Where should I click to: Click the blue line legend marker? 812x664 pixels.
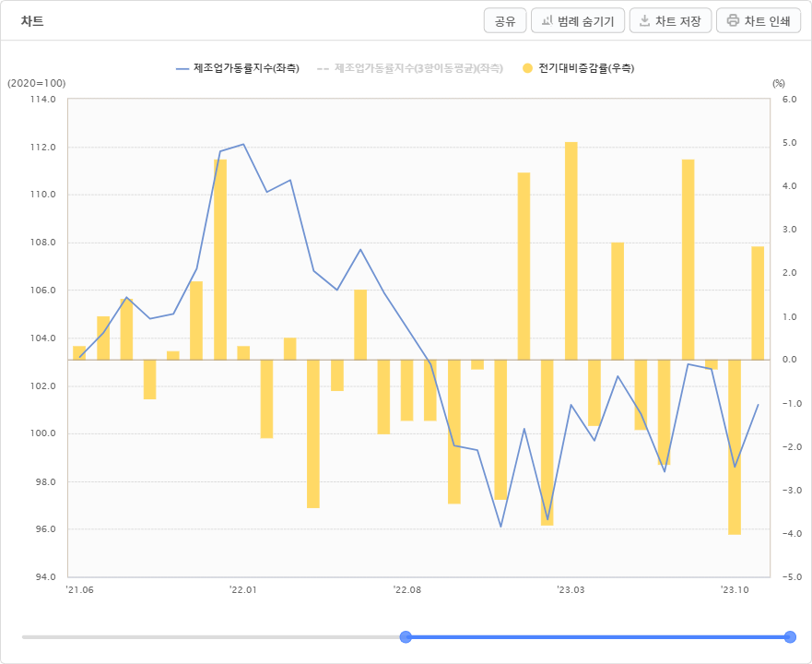point(182,68)
